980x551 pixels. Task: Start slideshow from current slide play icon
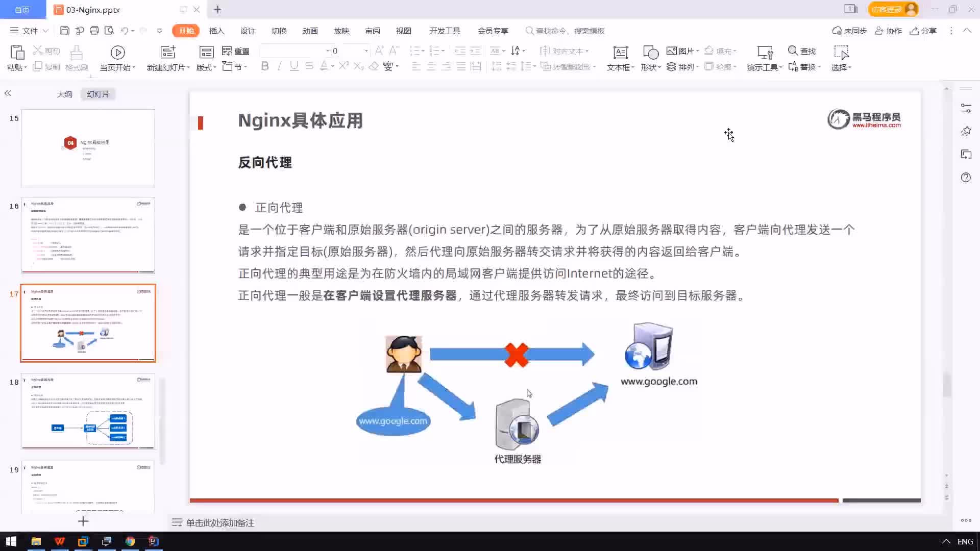pyautogui.click(x=117, y=52)
